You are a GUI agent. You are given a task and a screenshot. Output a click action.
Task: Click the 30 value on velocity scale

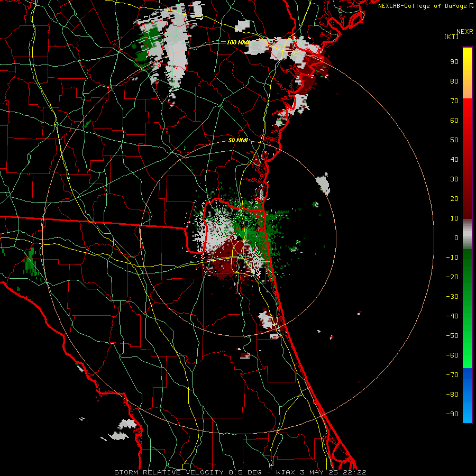pos(454,179)
